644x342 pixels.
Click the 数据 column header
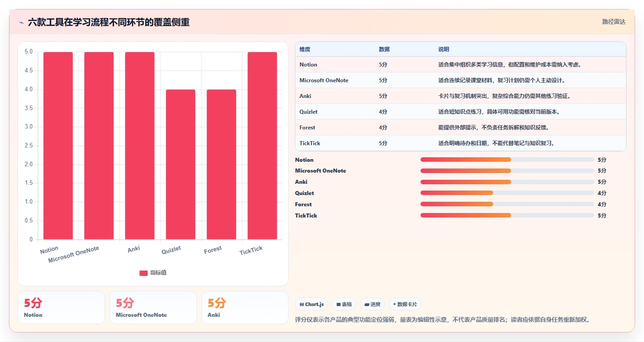point(384,49)
